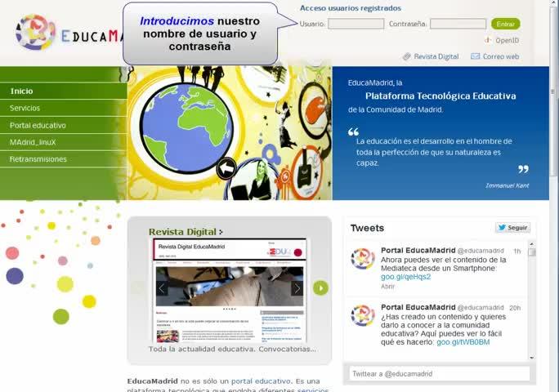Click the tweets scrollbar up arrow

(532, 243)
